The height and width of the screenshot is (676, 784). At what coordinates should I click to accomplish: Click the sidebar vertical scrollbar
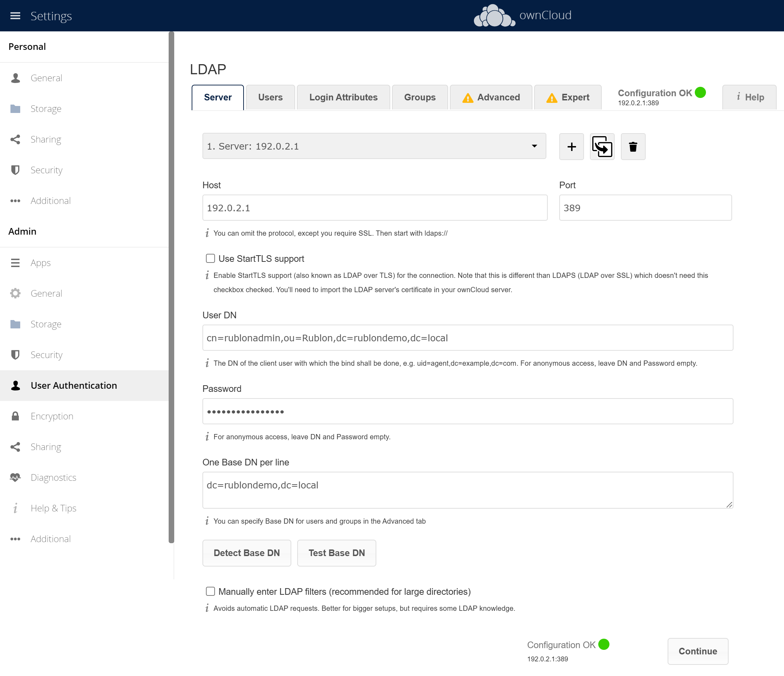(x=171, y=288)
